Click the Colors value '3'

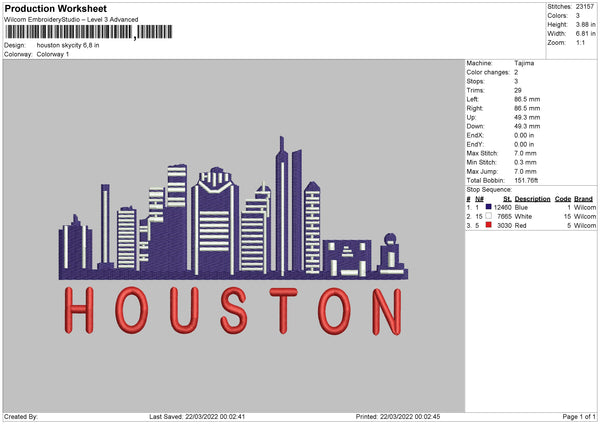[578, 16]
